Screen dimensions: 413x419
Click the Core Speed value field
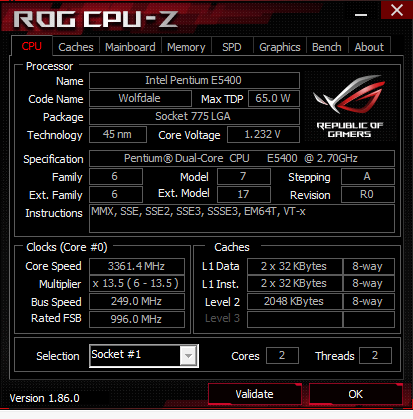[x=137, y=266]
